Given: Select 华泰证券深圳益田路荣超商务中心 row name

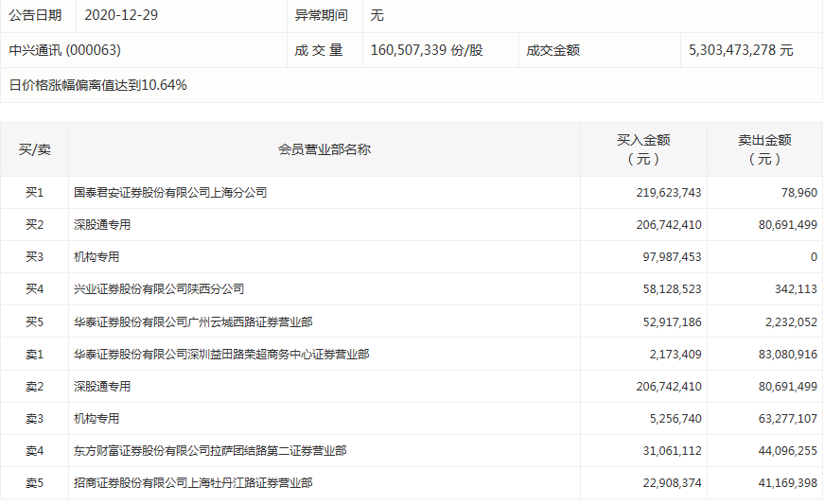Looking at the screenshot, I should coord(221,355).
